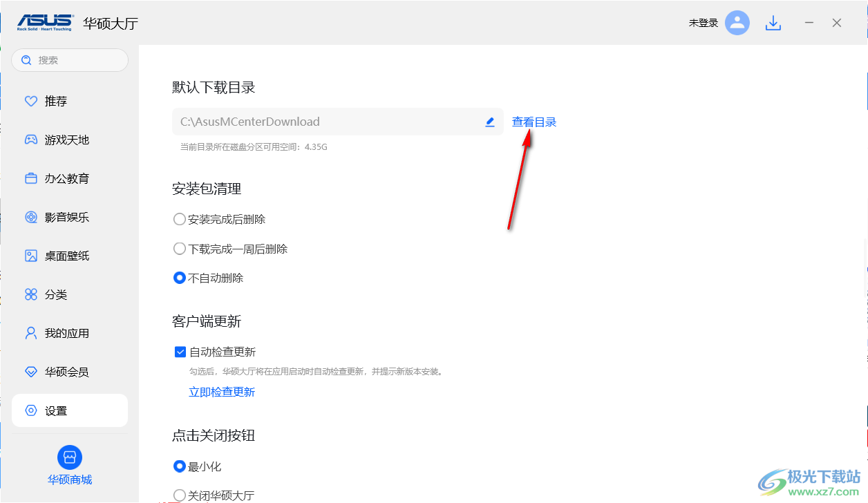Click the film reel icon beside 影音娱乐
The image size is (868, 503).
coord(31,217)
